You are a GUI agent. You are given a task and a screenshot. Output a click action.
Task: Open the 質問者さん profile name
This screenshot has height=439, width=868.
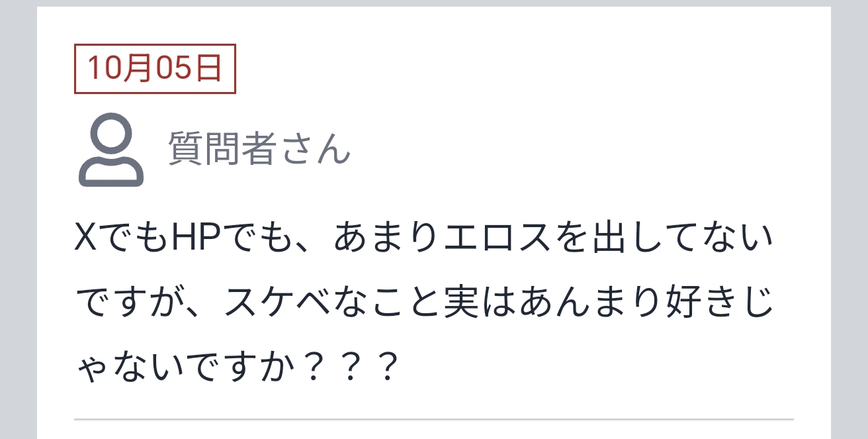(259, 148)
